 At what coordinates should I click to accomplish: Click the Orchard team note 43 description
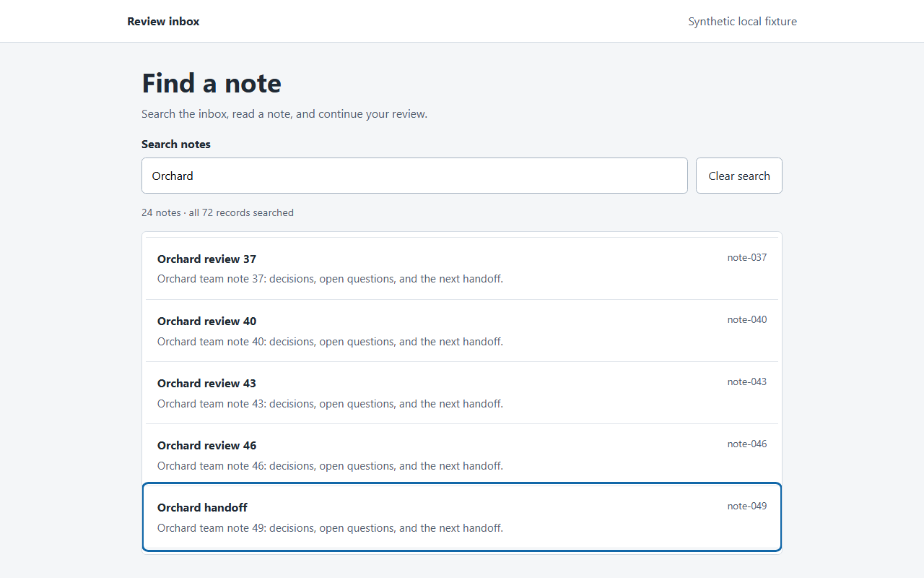330,403
